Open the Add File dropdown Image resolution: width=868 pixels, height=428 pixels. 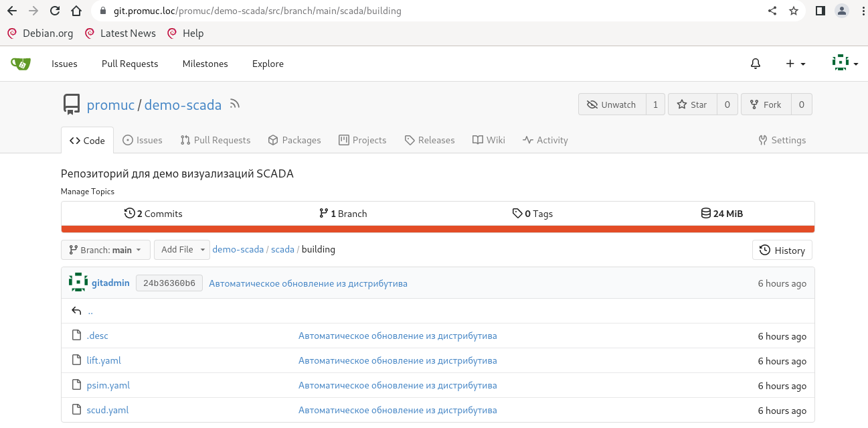click(x=181, y=250)
